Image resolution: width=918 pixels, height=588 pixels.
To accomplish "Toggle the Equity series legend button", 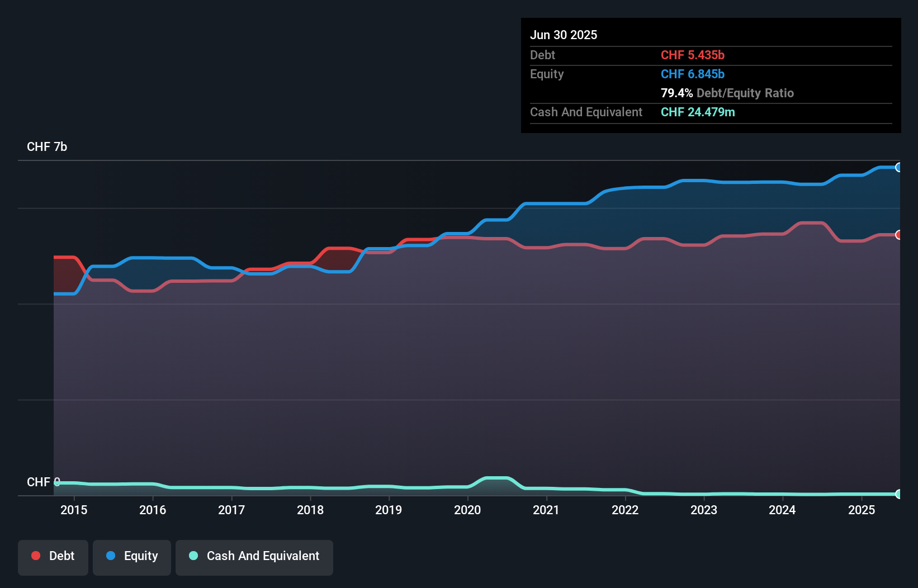I will click(x=132, y=557).
